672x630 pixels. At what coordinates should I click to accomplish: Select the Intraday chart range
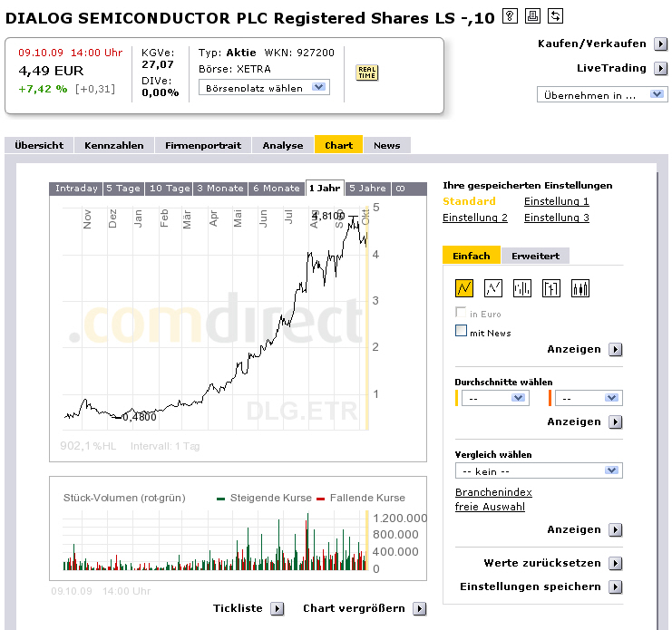76,189
